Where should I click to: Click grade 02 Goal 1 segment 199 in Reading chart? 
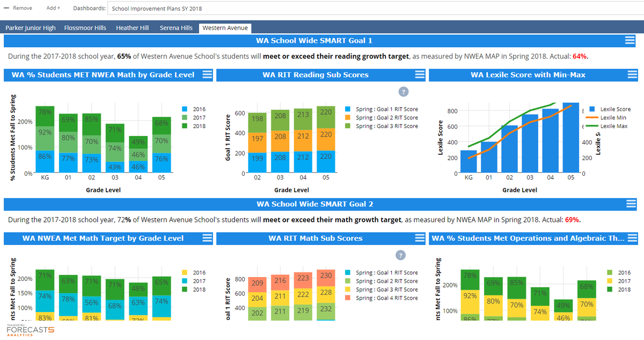[257, 162]
